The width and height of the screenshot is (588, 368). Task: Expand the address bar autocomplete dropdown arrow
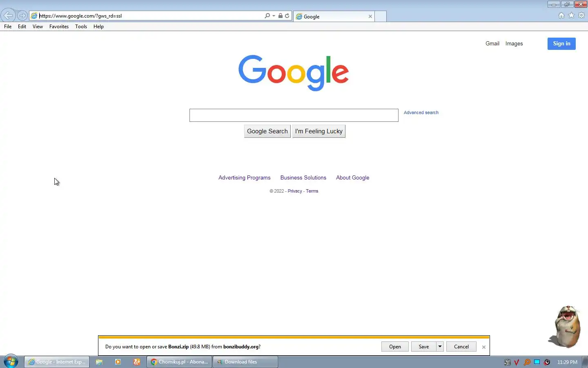274,16
